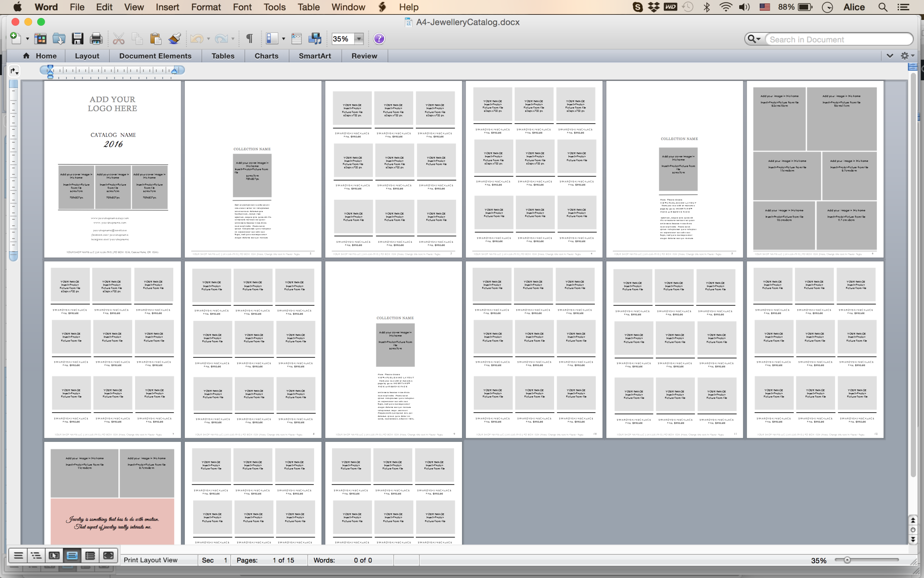924x578 pixels.
Task: Switch to Notebook Layout view button
Action: click(90, 556)
